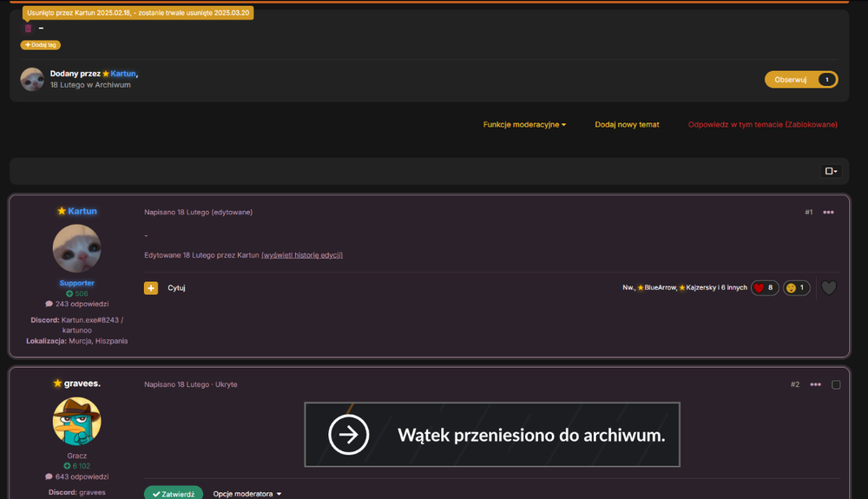Click Nw. user in post #1 reactions

[628, 287]
